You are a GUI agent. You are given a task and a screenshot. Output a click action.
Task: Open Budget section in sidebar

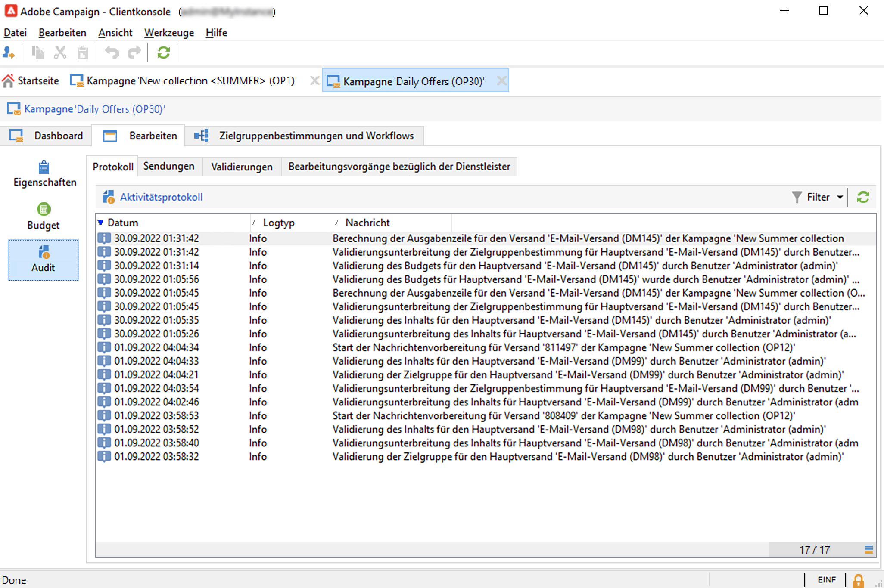pos(44,217)
